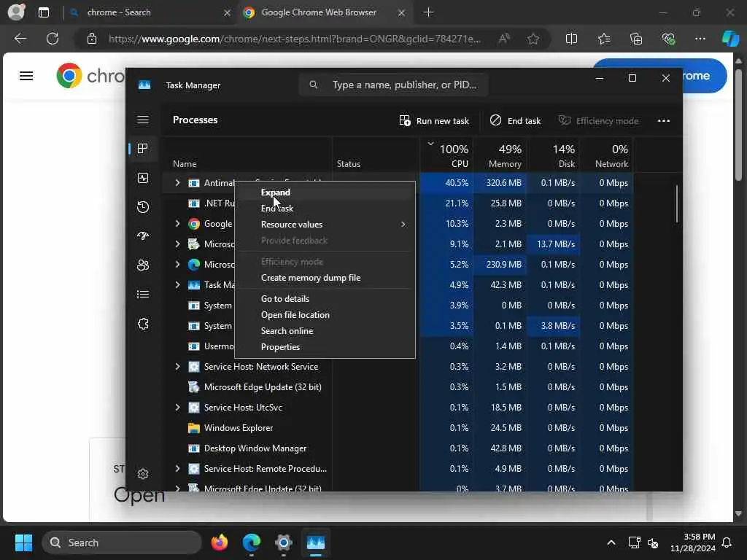The image size is (747, 560).
Task: Select Processes page icon in sidebar
Action: [143, 149]
